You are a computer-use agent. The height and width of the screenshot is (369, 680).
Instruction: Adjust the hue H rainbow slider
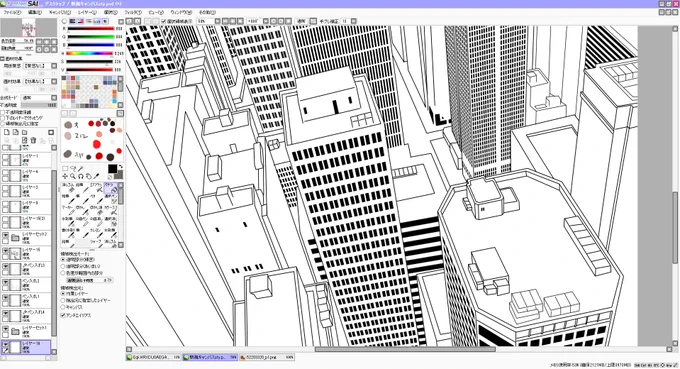coord(90,54)
